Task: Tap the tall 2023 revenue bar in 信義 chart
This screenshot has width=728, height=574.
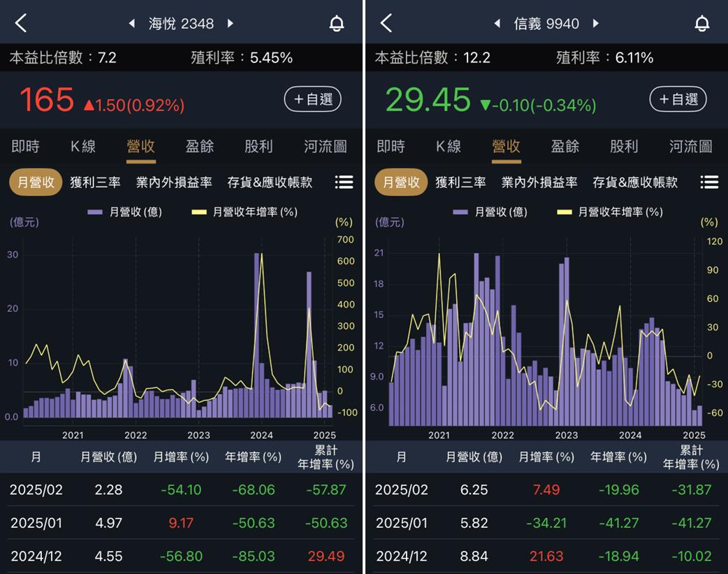Action: [x=567, y=342]
